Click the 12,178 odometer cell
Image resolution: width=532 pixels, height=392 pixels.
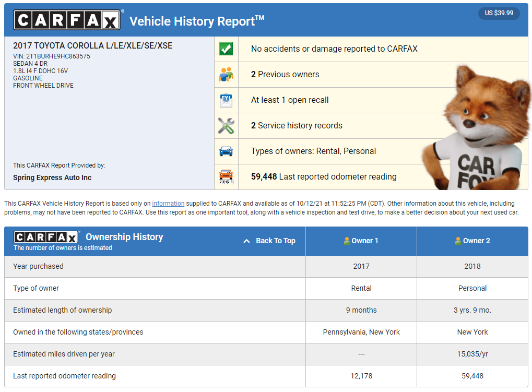(361, 376)
